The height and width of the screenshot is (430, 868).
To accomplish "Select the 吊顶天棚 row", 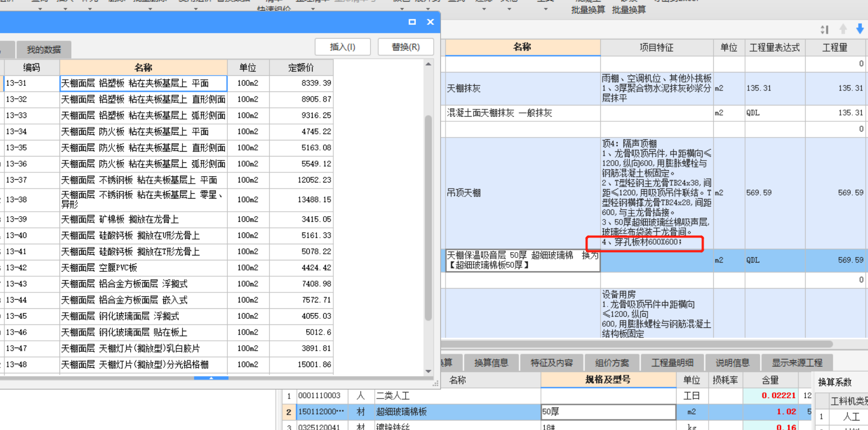I will [655, 193].
